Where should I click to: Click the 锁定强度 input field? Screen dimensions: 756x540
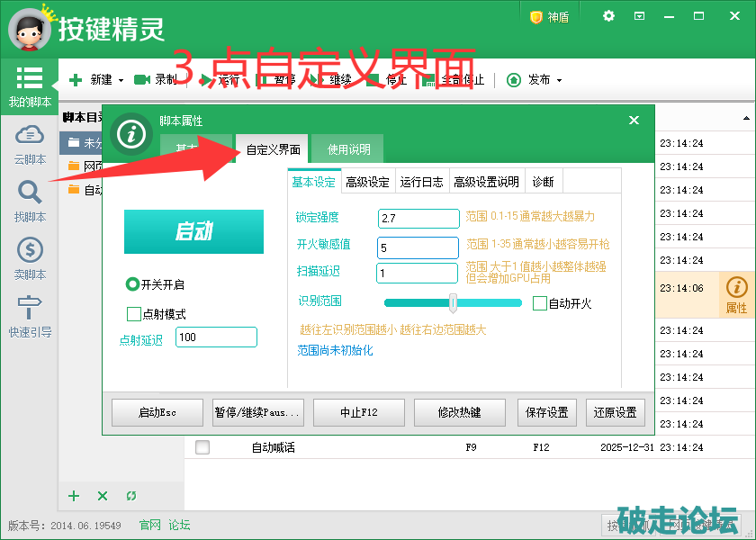click(418, 219)
